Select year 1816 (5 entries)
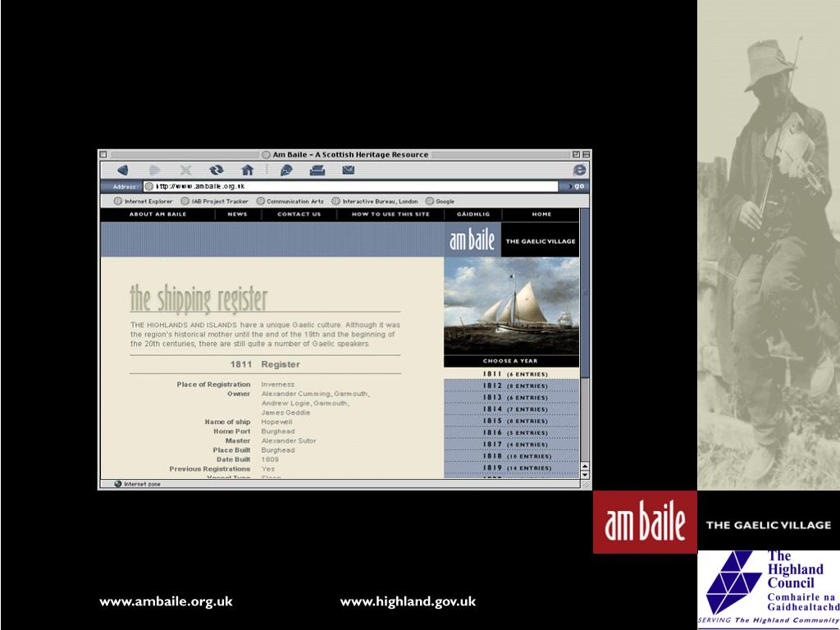This screenshot has height=630, width=840. tap(512, 433)
